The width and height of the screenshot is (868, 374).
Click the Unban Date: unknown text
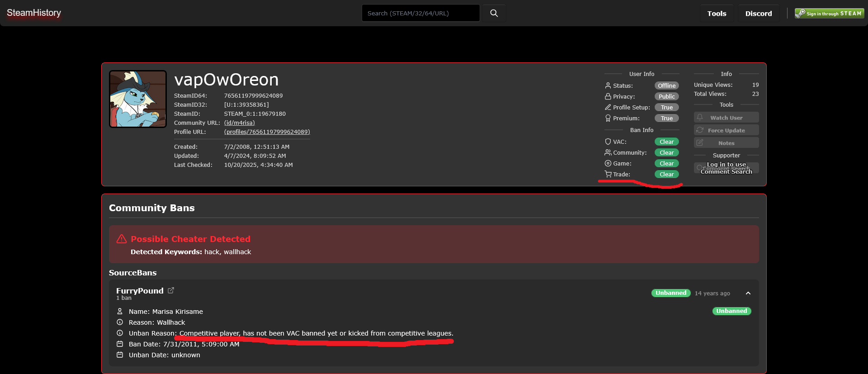coord(165,355)
